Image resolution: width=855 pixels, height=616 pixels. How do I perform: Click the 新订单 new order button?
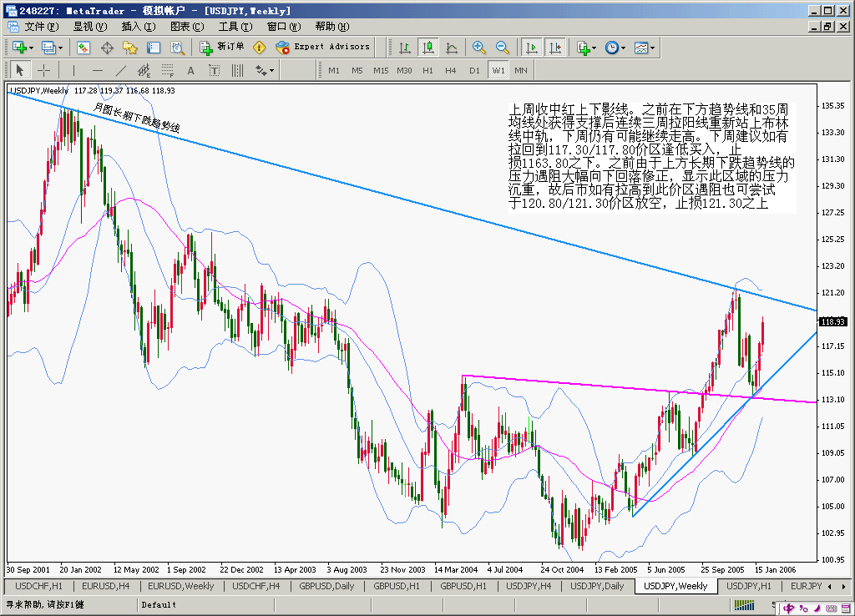222,48
